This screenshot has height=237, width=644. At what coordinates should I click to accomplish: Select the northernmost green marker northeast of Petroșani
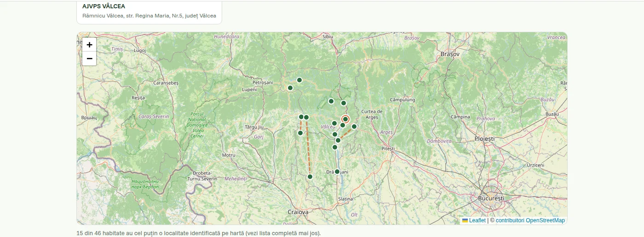[299, 80]
